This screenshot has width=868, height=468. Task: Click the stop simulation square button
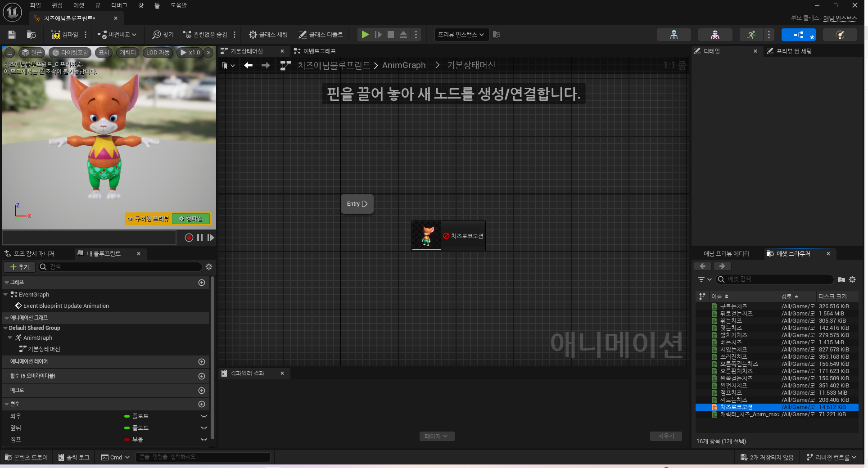[391, 35]
